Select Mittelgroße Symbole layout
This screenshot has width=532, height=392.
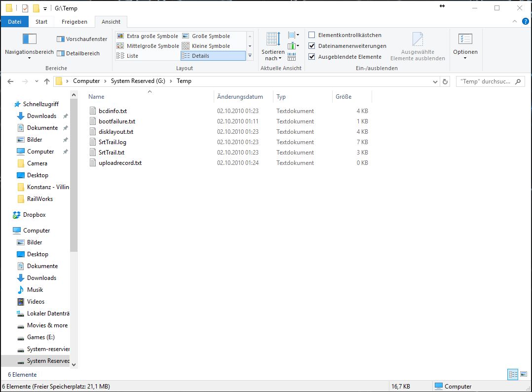(x=148, y=46)
